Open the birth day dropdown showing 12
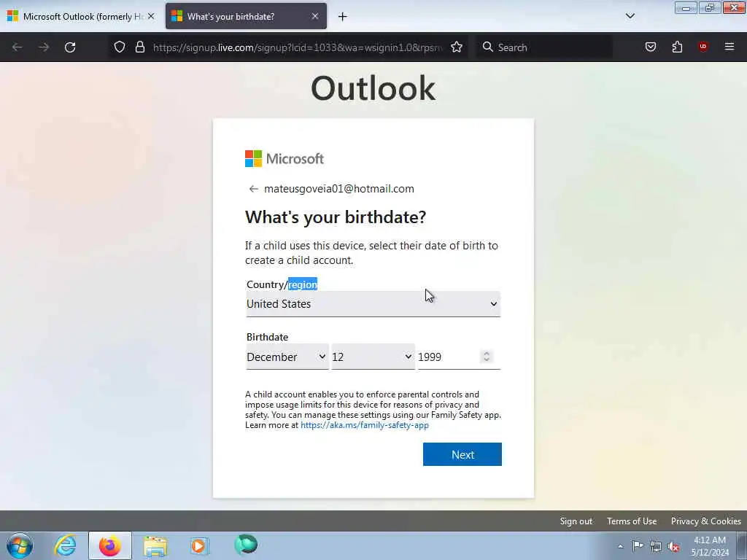 pyautogui.click(x=373, y=357)
